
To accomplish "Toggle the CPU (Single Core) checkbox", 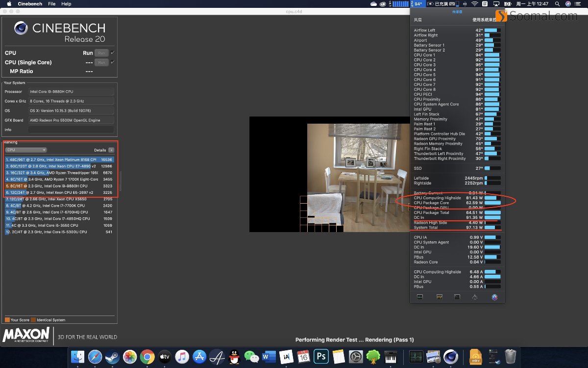I will pyautogui.click(x=113, y=62).
